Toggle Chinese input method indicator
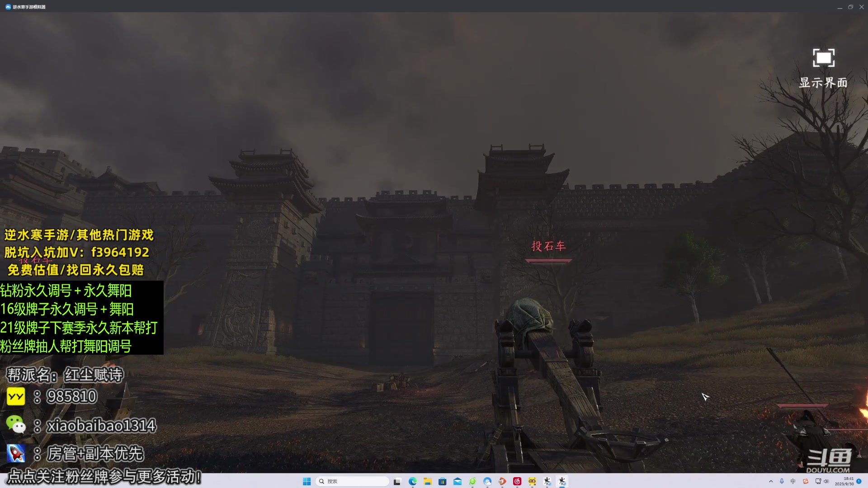The height and width of the screenshot is (488, 868). 793,481
